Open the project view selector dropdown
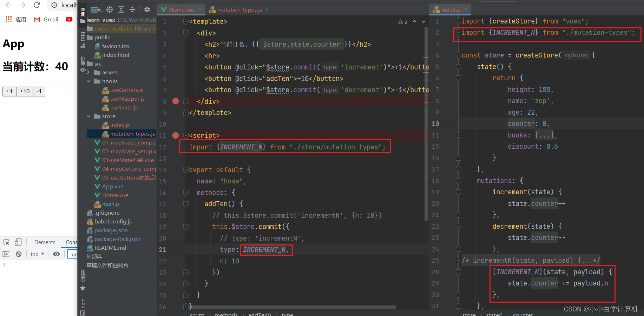This screenshot has height=316, width=644. [x=97, y=9]
